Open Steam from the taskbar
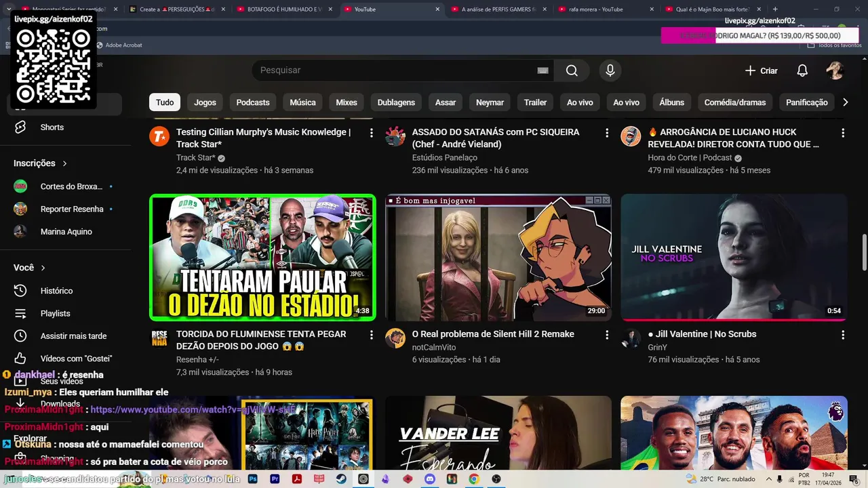868x488 pixels. click(341, 479)
